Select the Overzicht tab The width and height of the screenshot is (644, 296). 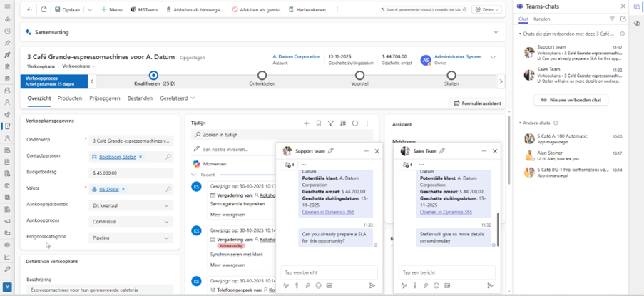[39, 98]
